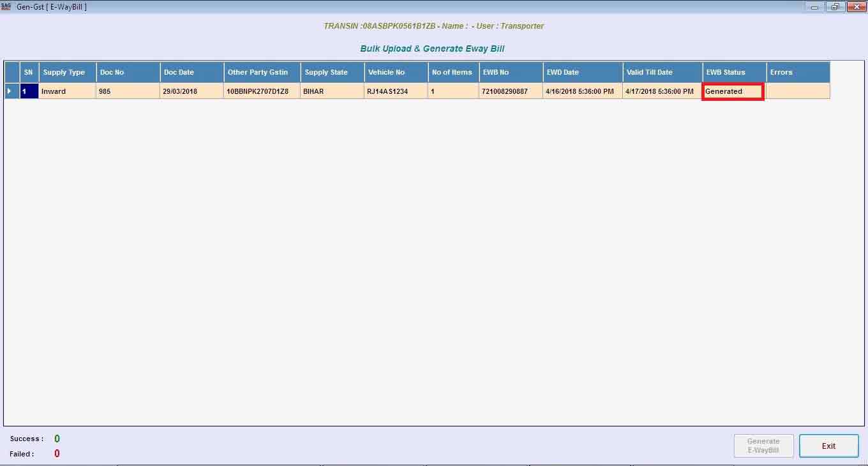Click the Generate E-WayBill button
Screen dimensions: 868x466
point(763,446)
